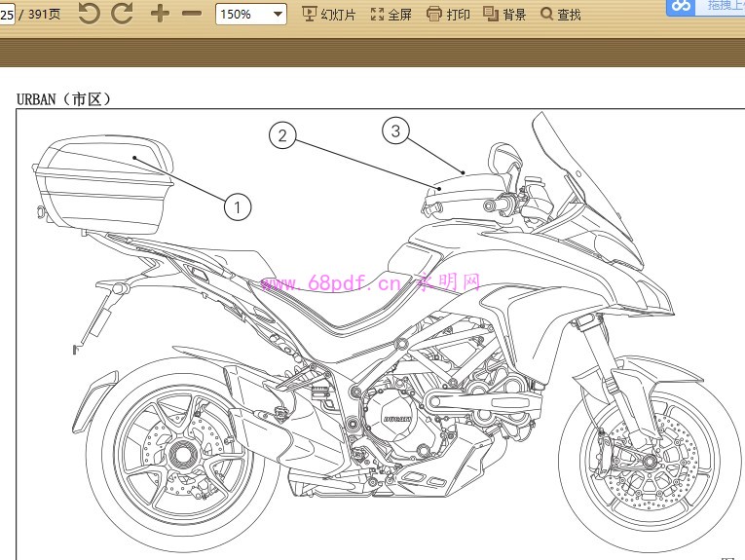Image resolution: width=745 pixels, height=560 pixels.
Task: Click the page number input field
Action: coord(7,14)
